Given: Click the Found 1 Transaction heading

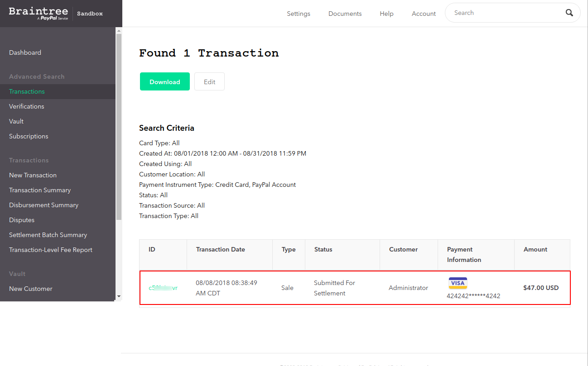Looking at the screenshot, I should coord(209,53).
